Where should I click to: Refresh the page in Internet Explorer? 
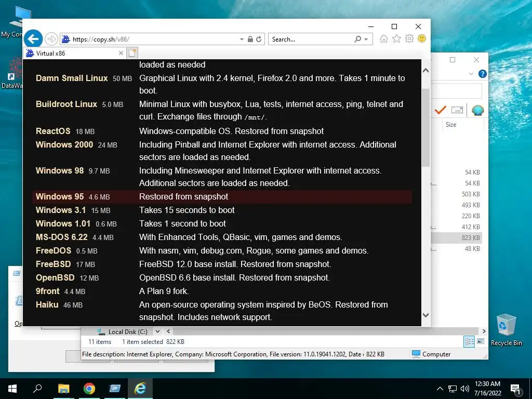click(259, 39)
